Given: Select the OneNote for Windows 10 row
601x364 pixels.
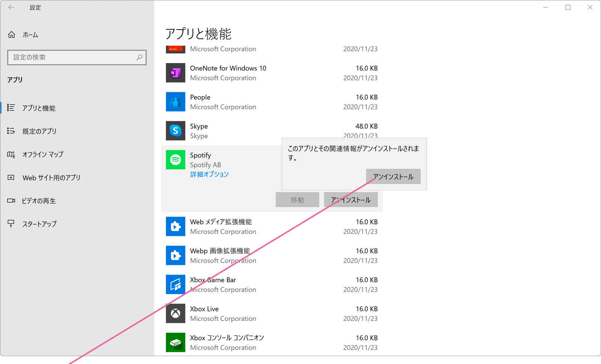Looking at the screenshot, I should pos(272,73).
